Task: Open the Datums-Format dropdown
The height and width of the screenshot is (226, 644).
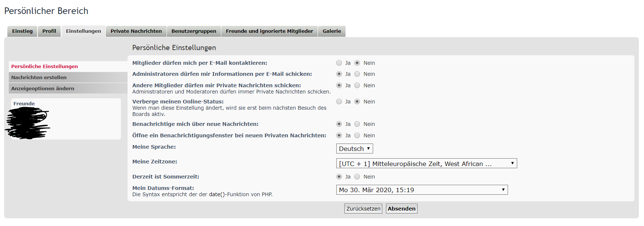Action: (422, 190)
